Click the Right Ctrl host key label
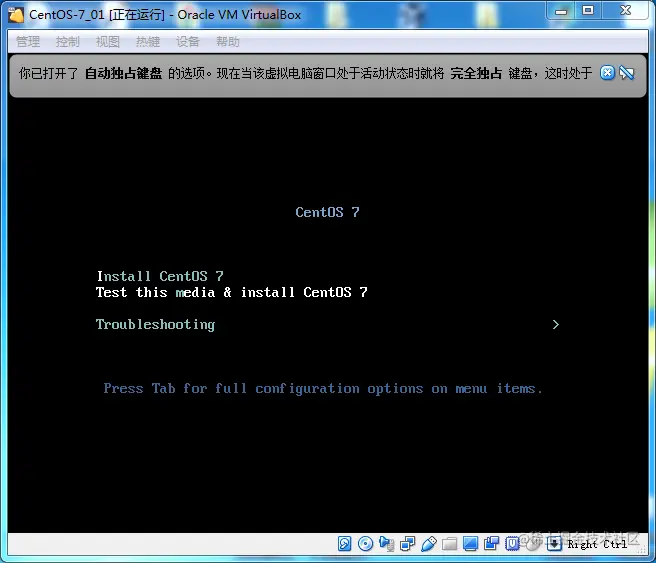Image resolution: width=656 pixels, height=563 pixels. 597,544
